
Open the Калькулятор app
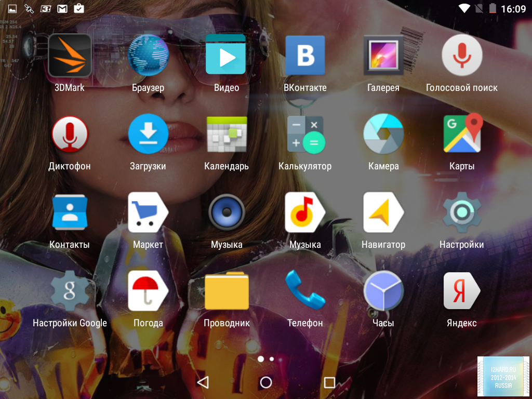click(305, 134)
